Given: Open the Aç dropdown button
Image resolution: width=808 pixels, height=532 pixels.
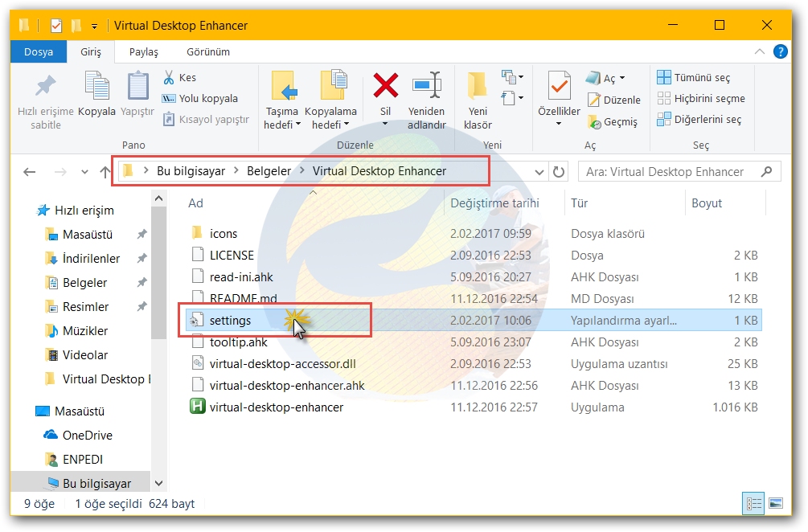Looking at the screenshot, I should 606,78.
